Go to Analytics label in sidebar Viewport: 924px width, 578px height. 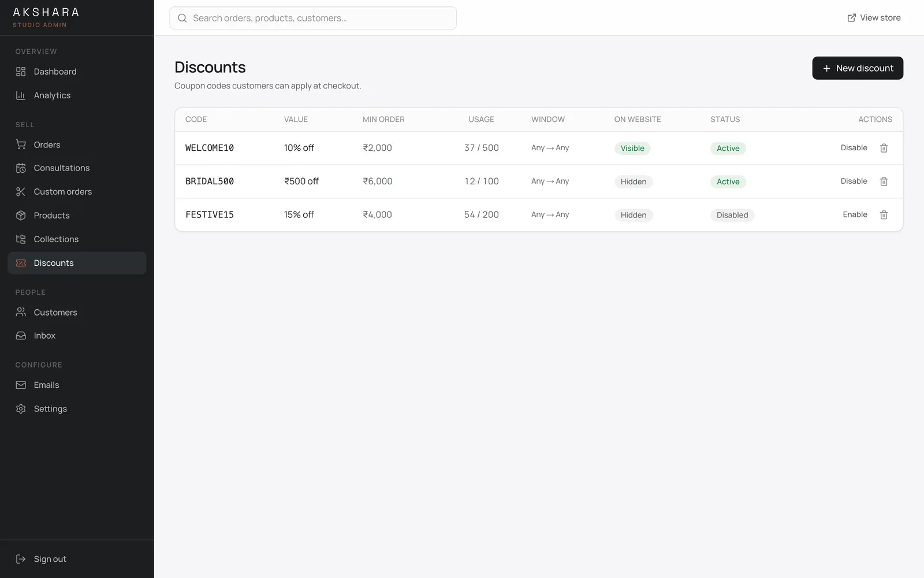point(52,95)
